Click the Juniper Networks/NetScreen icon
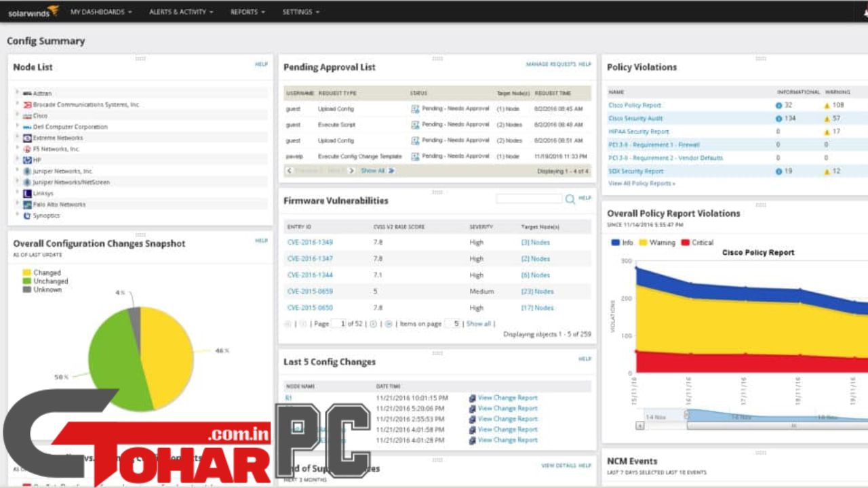Viewport: 868px width, 488px height. click(x=27, y=182)
